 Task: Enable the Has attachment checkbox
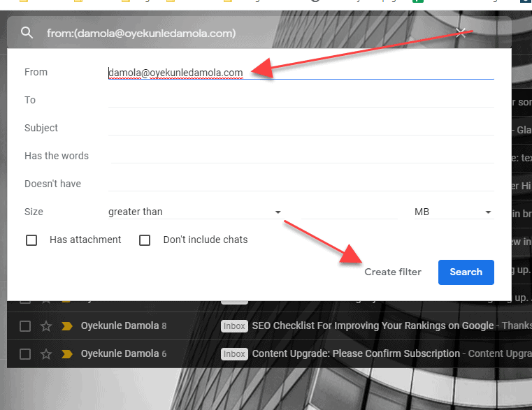click(x=31, y=240)
